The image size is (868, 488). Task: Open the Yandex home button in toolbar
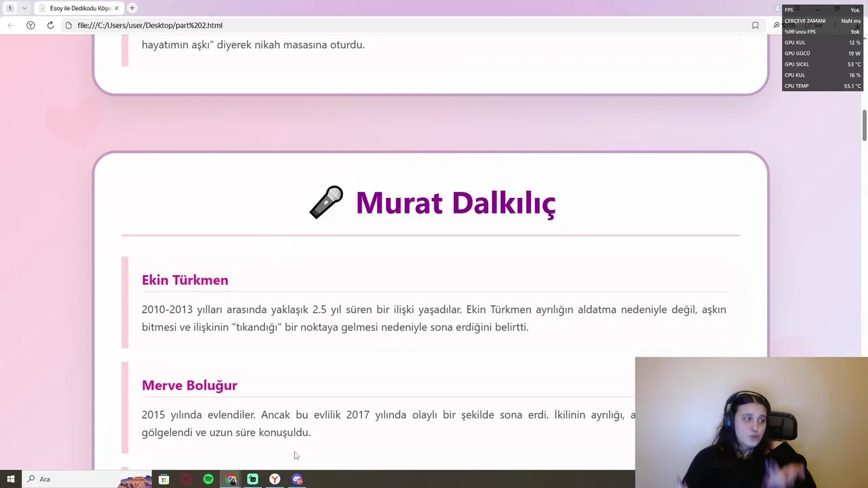pos(31,25)
